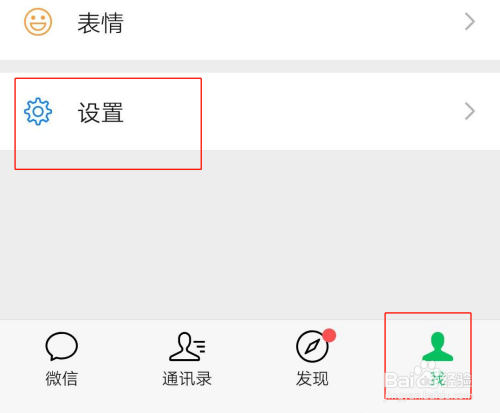Expand 表情 row via its chevron arrow
Image resolution: width=500 pixels, height=413 pixels.
click(470, 22)
